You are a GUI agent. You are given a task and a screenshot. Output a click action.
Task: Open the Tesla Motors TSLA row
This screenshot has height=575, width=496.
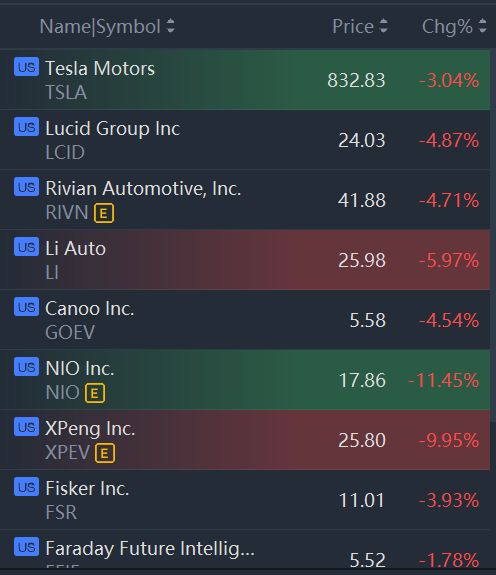point(245,80)
